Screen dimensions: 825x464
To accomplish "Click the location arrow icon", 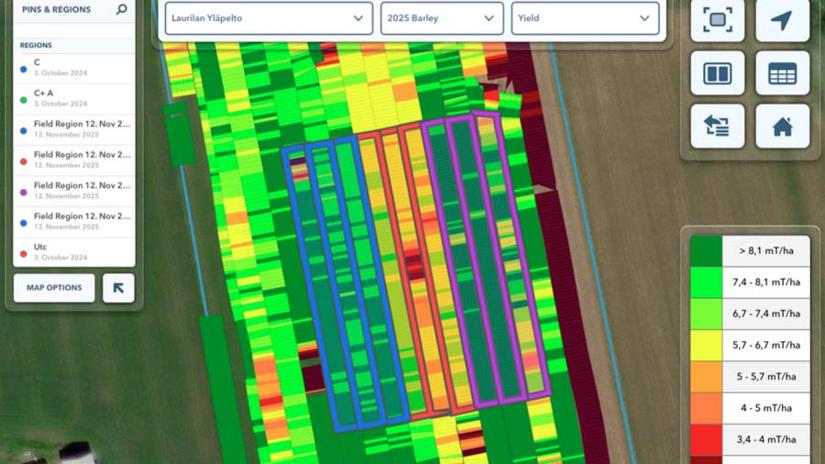I will pyautogui.click(x=782, y=20).
